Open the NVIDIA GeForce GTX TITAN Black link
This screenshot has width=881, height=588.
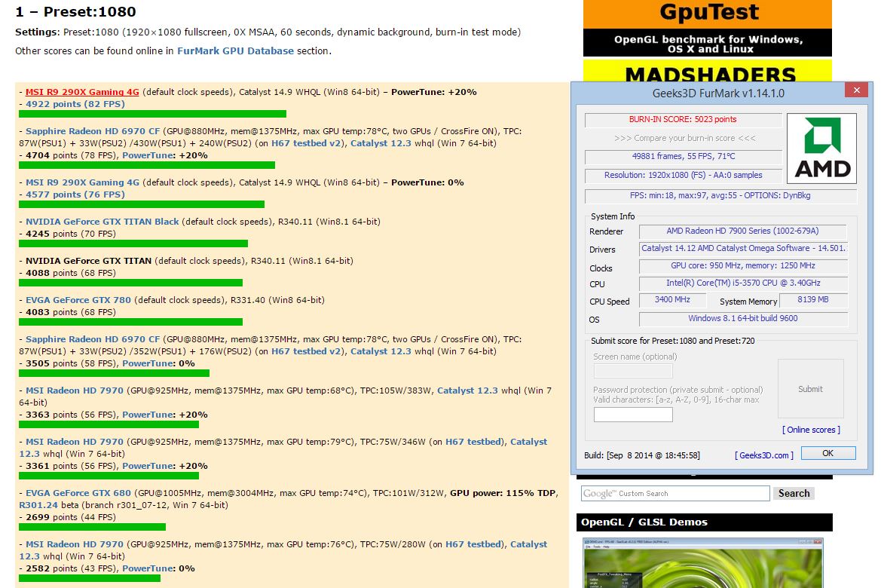102,222
